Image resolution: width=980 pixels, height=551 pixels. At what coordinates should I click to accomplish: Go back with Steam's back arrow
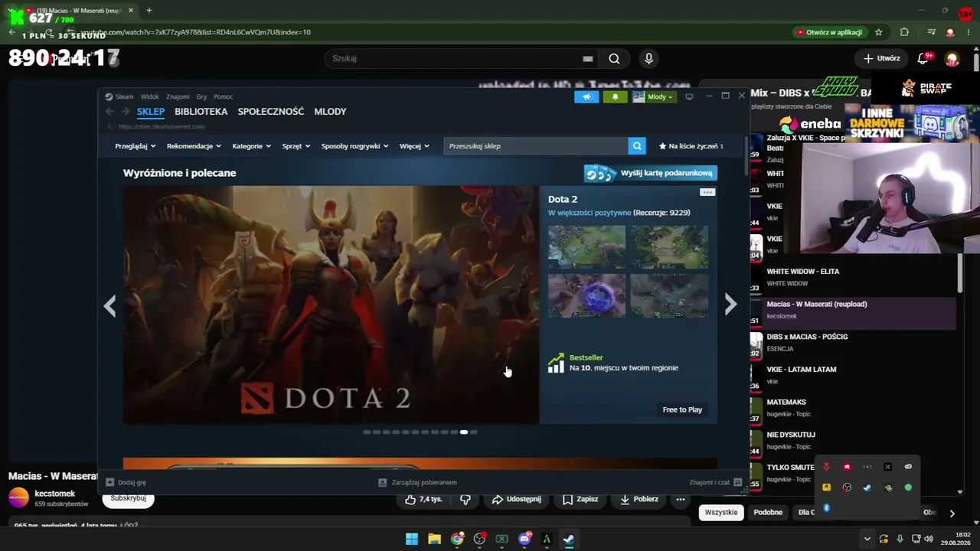109,112
